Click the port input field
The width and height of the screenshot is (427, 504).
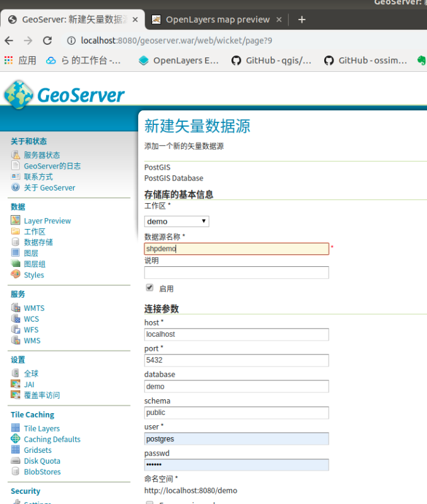click(x=237, y=360)
